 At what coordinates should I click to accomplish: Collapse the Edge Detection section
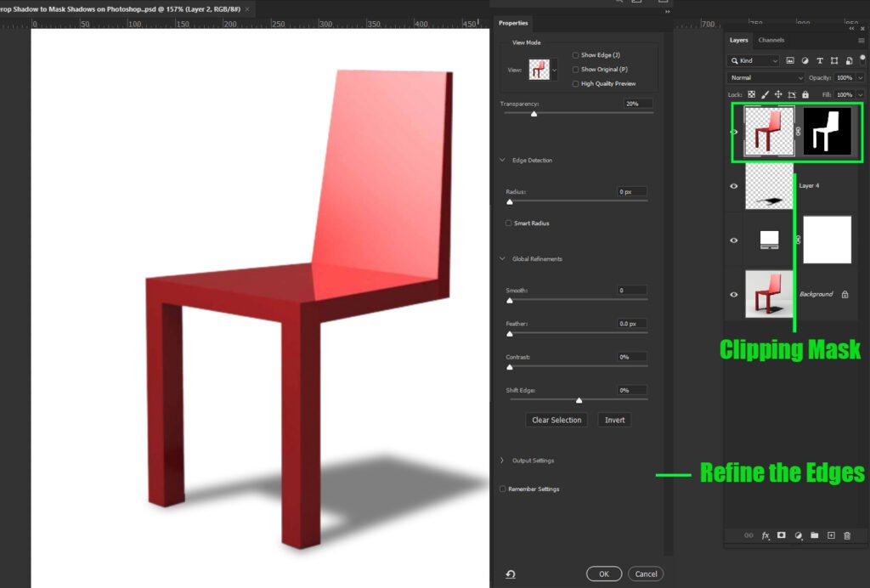[x=502, y=160]
